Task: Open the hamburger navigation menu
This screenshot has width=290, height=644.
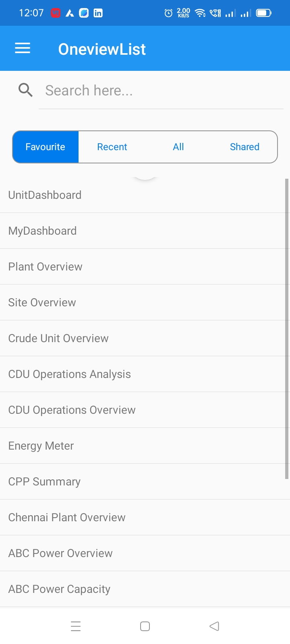Action: 23,49
